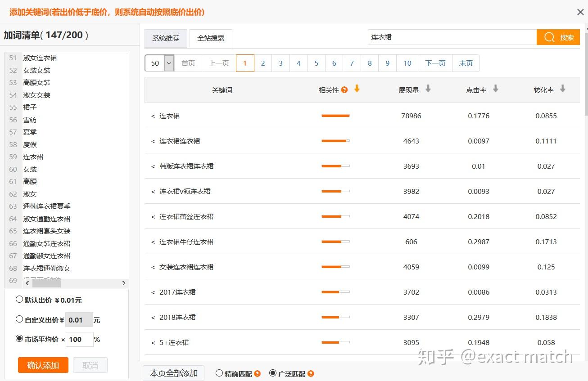Click the 相关性 help question icon

point(344,90)
